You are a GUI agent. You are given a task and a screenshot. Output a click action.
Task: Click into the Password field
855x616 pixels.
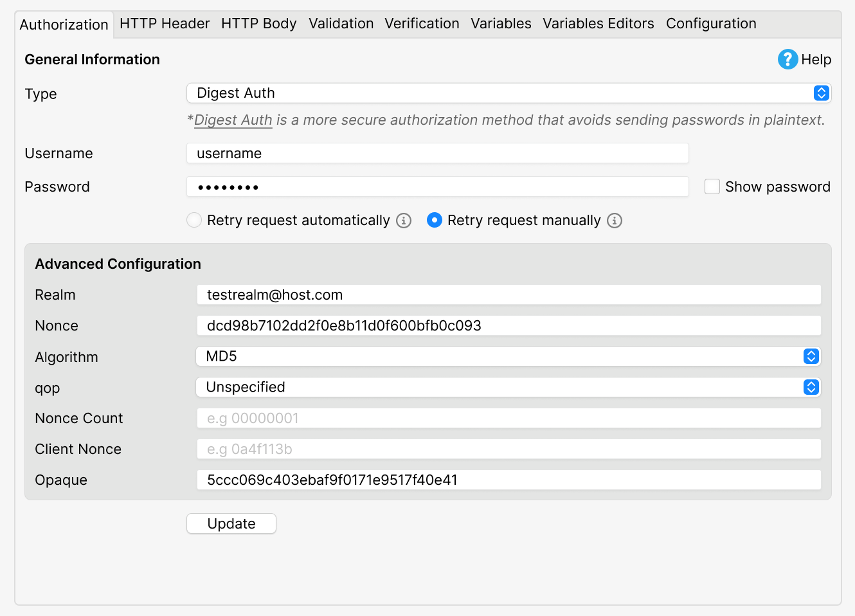tap(438, 186)
